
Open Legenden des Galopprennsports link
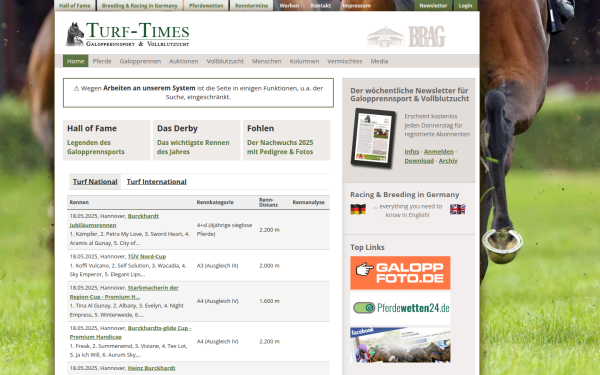(96, 147)
